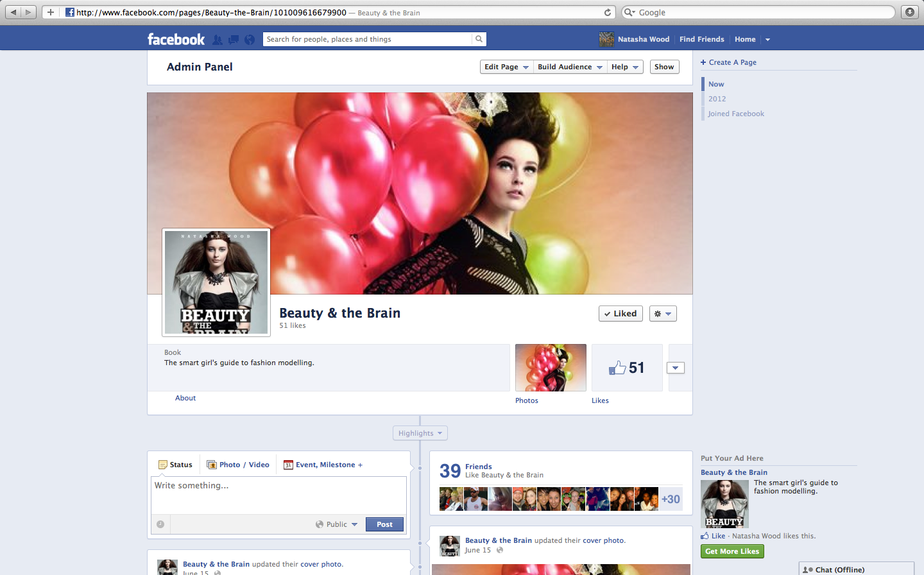Click the Write something text box
The height and width of the screenshot is (575, 924).
[278, 495]
